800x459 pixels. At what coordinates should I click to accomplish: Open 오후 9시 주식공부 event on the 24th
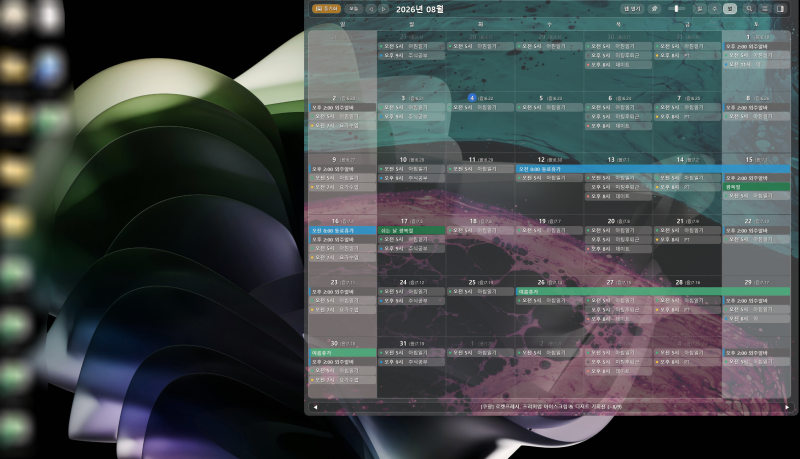[411, 301]
